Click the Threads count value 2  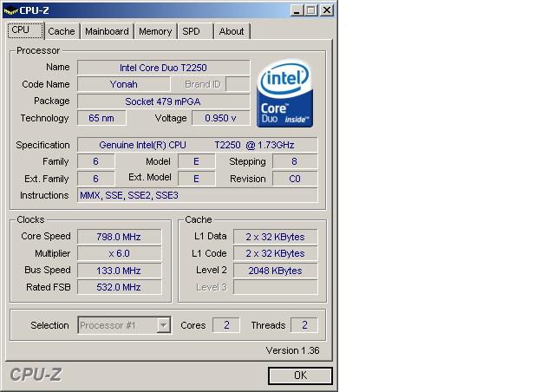click(304, 325)
